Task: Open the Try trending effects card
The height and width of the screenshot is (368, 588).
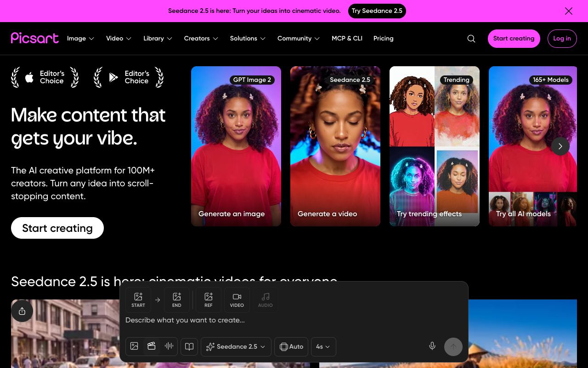Action: [435, 146]
